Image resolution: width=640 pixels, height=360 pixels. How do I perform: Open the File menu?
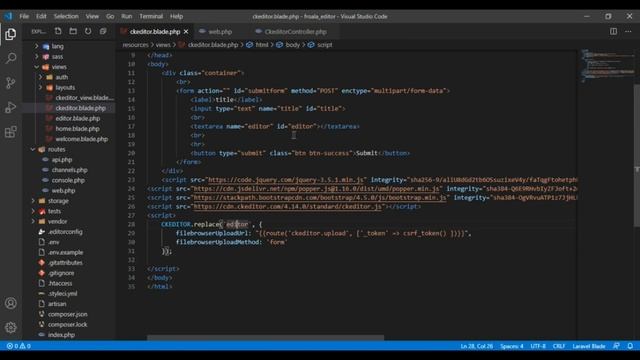tap(24, 16)
